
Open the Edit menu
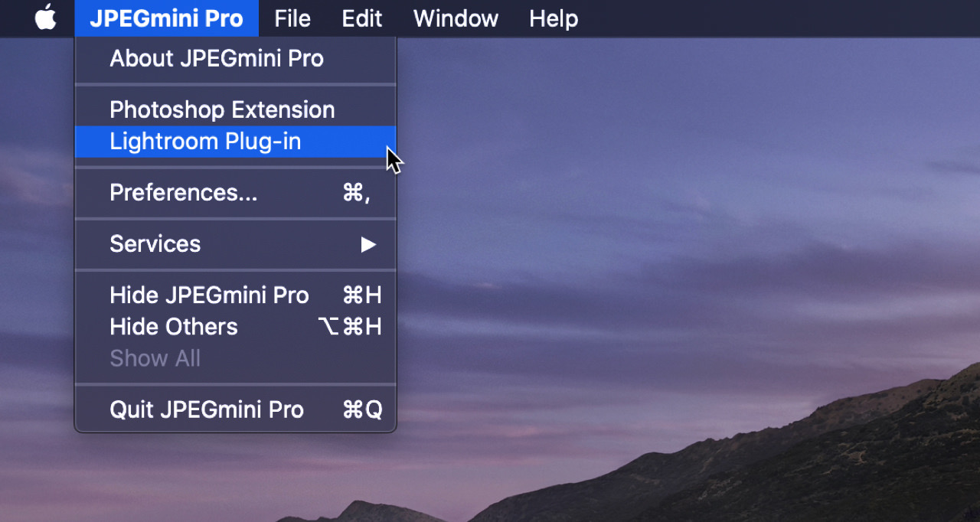pos(362,18)
